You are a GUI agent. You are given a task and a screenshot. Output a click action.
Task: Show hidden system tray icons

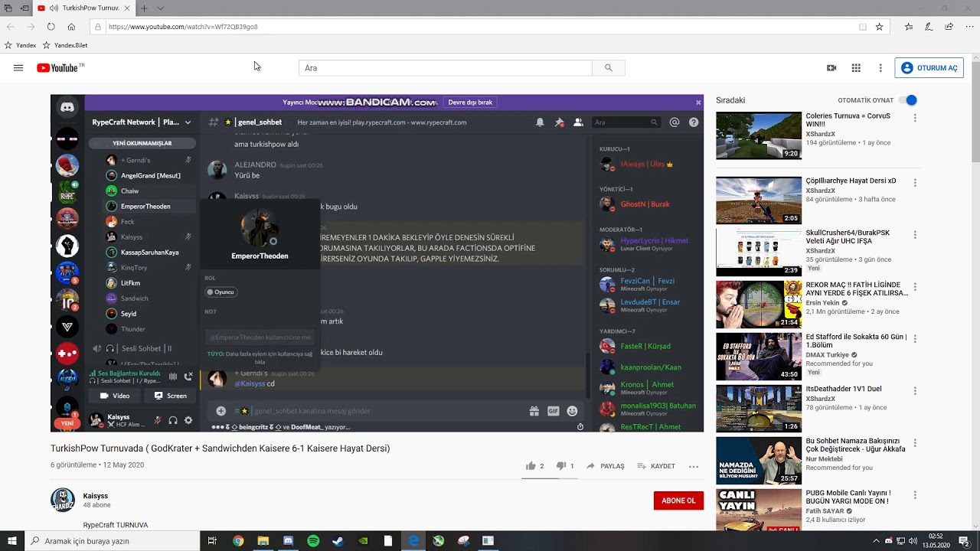point(876,541)
